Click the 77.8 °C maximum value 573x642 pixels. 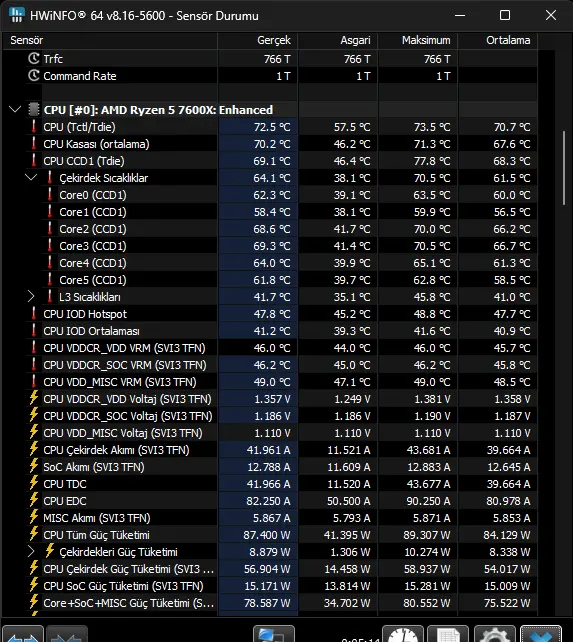coord(432,161)
